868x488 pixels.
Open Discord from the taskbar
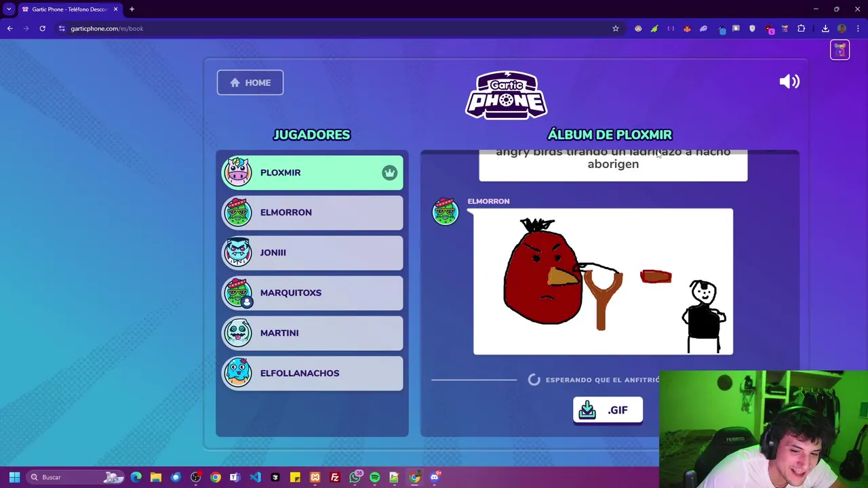[435, 477]
